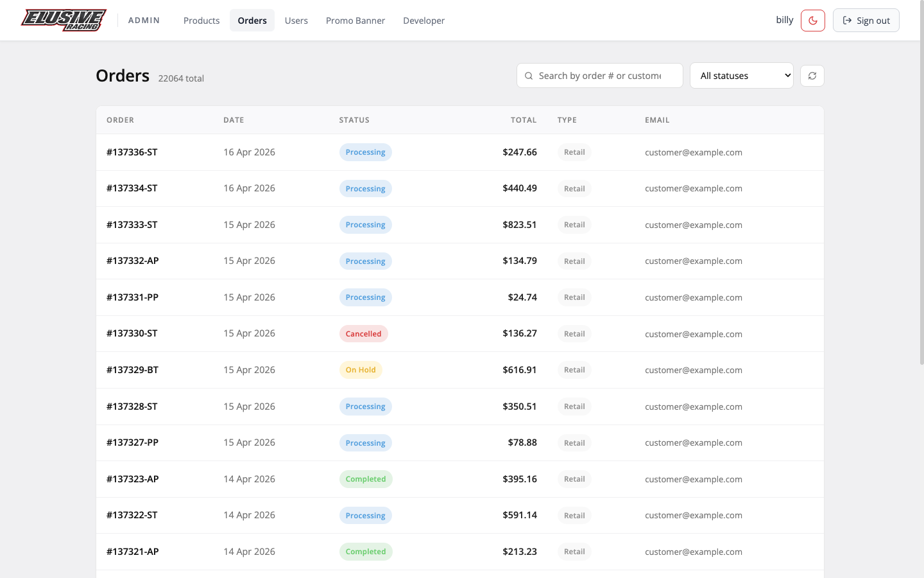Select the Orders tab

[x=252, y=21]
